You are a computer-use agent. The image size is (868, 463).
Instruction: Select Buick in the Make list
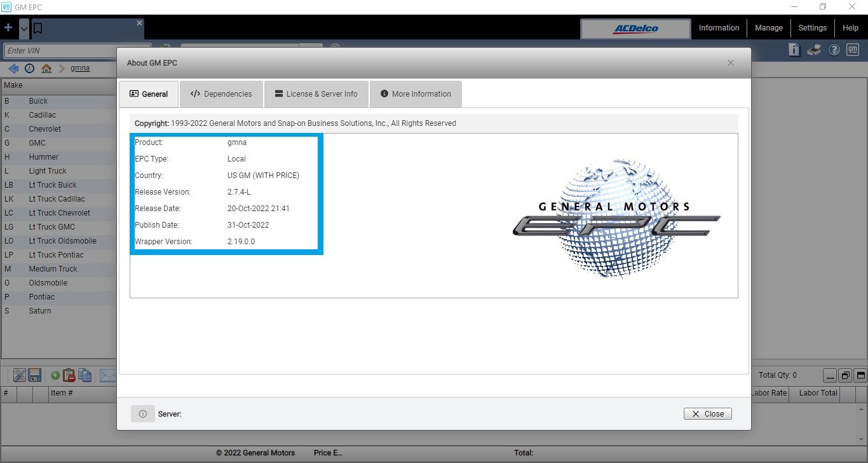59,101
